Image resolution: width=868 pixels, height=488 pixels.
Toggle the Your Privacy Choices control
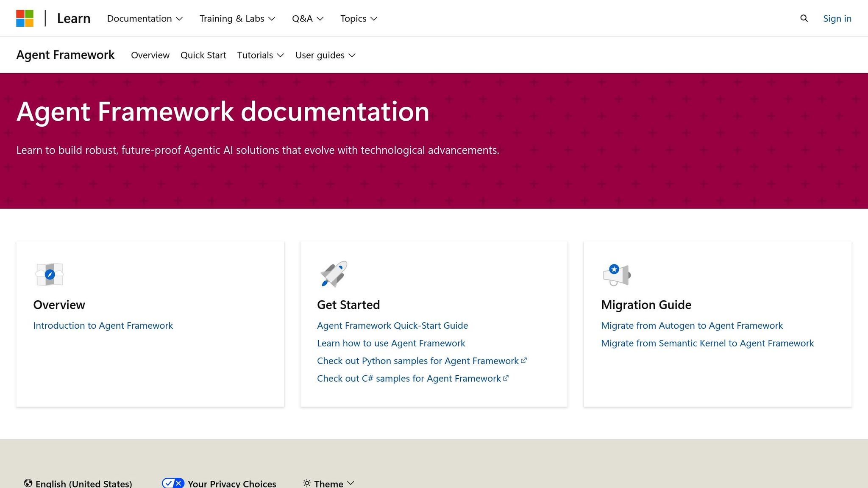(x=173, y=482)
